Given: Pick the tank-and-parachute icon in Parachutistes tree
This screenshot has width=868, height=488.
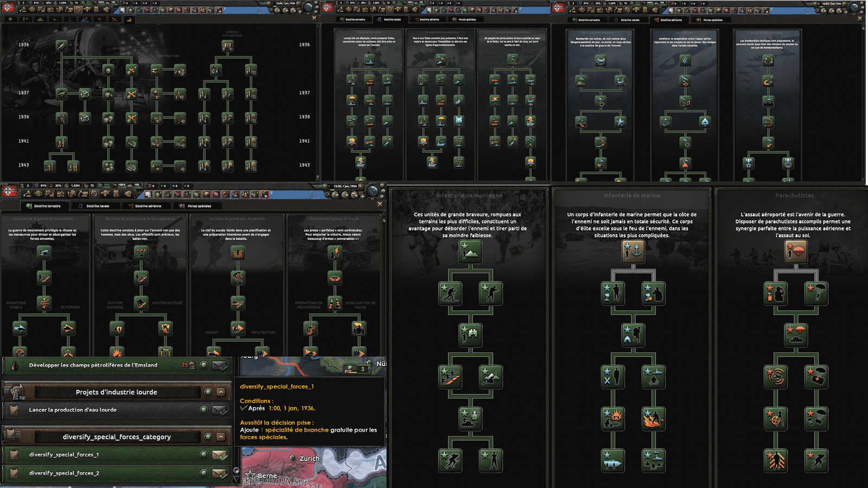Looking at the screenshot, I should click(796, 335).
